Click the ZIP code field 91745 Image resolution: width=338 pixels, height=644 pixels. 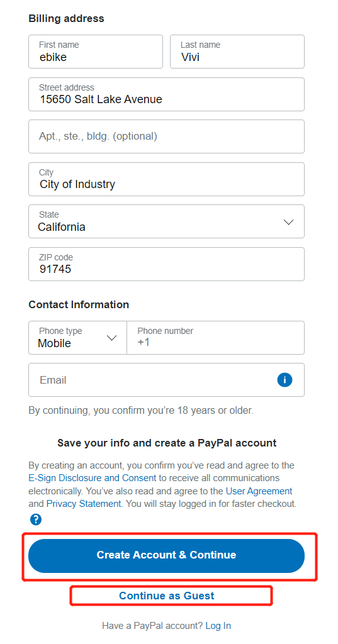[167, 264]
